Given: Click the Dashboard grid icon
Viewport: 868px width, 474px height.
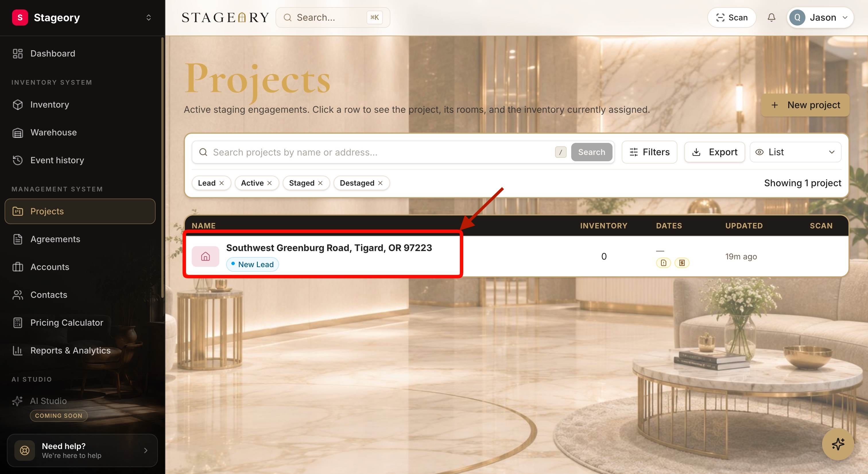Looking at the screenshot, I should (x=18, y=54).
